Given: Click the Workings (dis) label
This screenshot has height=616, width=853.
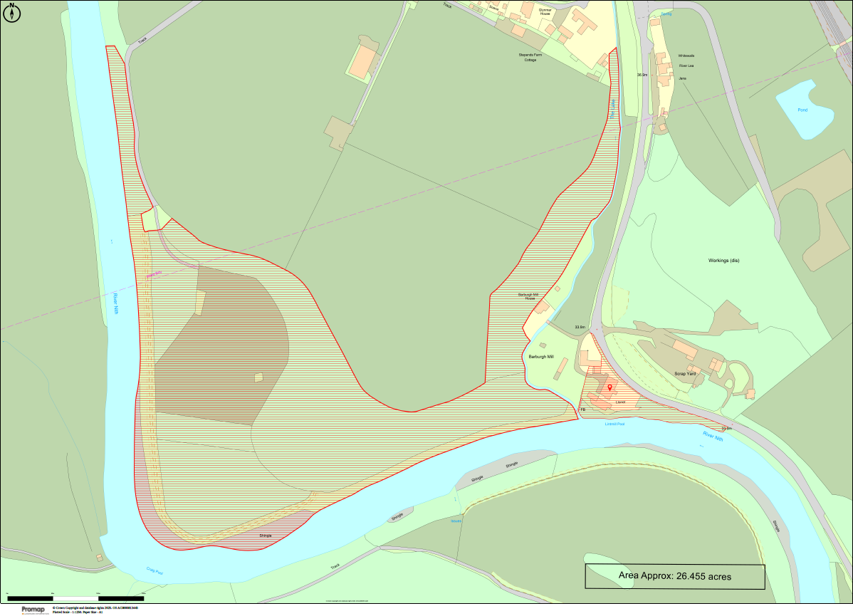Looking at the screenshot, I should tap(724, 261).
